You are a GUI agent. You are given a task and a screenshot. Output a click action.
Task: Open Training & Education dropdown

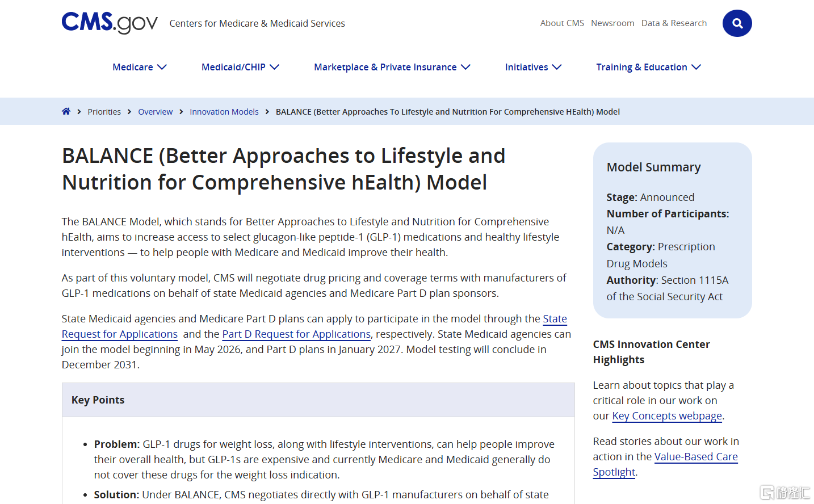(x=648, y=67)
